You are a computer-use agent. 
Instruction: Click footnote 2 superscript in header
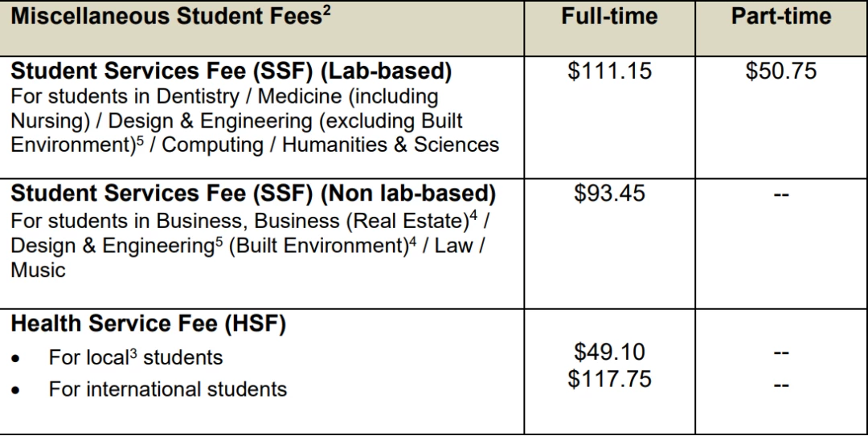[326, 11]
